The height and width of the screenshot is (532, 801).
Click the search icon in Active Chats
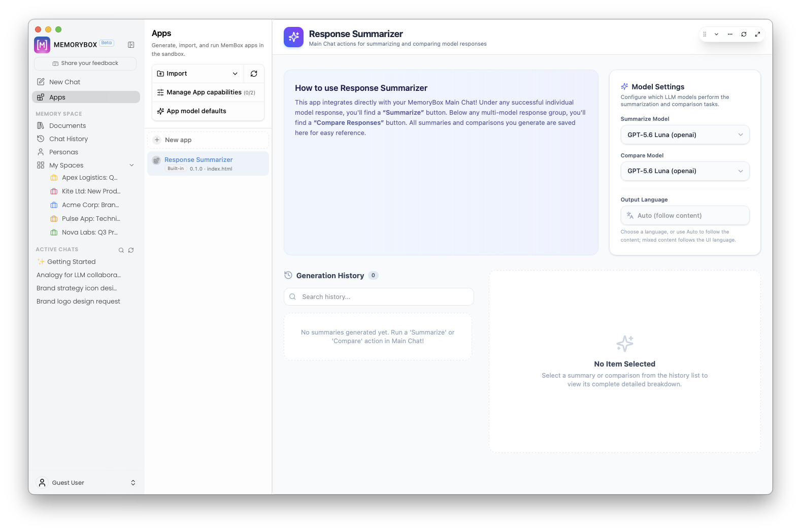(x=121, y=250)
